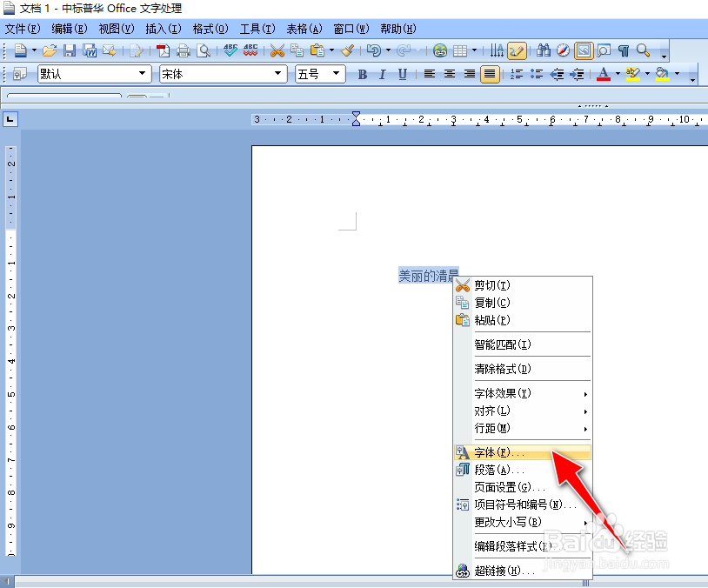Select the Format Painter brush icon
This screenshot has width=708, height=588.
coord(344,51)
